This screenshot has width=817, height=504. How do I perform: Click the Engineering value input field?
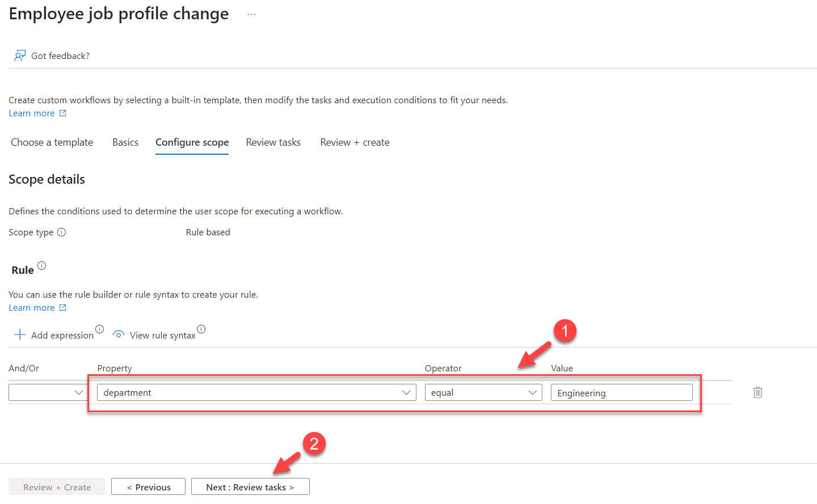(x=621, y=392)
